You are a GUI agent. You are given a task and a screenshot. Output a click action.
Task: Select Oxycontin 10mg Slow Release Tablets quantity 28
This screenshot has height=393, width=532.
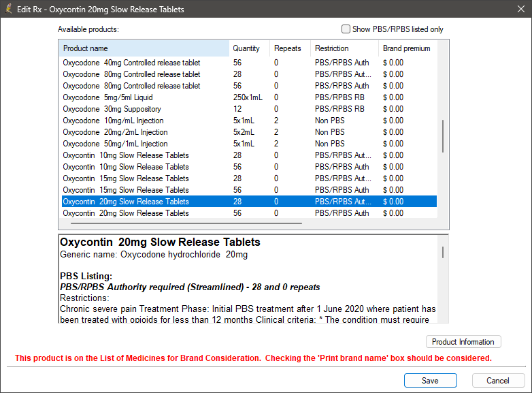[249, 155]
